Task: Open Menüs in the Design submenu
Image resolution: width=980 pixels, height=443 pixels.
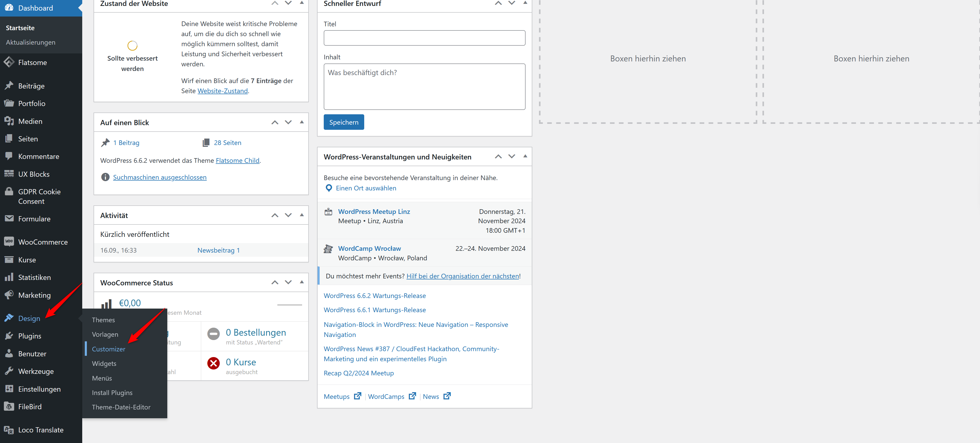Action: [x=102, y=378]
